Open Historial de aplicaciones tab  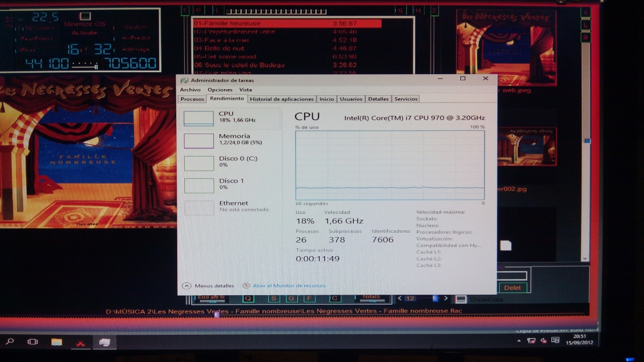click(282, 99)
